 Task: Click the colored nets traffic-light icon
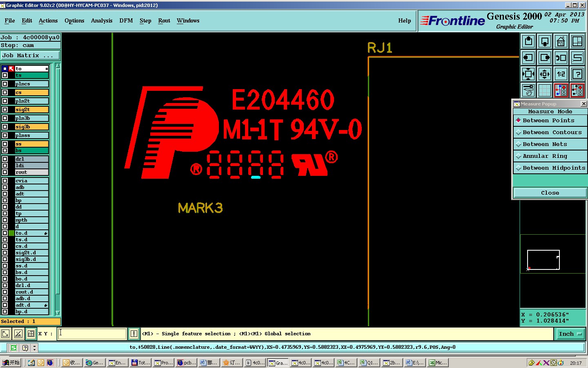[561, 90]
